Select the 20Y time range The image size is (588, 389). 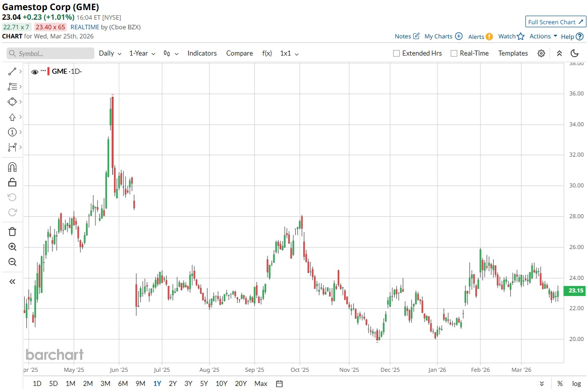click(x=241, y=383)
